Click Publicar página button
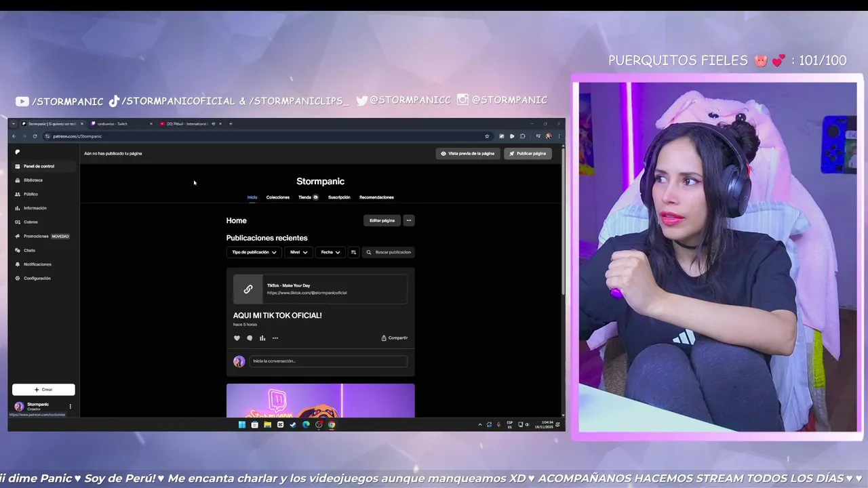Image resolution: width=868 pixels, height=488 pixels. click(528, 153)
